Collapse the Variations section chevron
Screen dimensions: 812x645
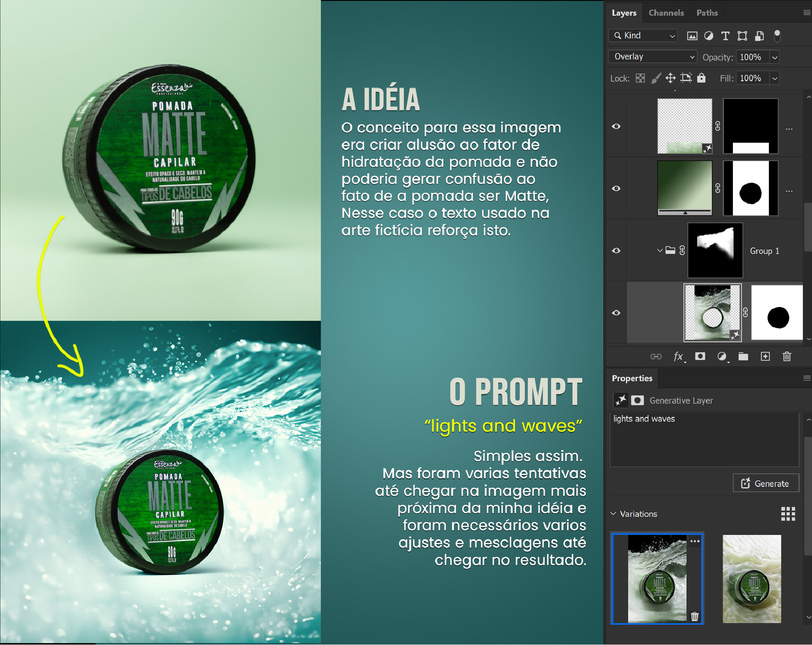[x=613, y=514]
